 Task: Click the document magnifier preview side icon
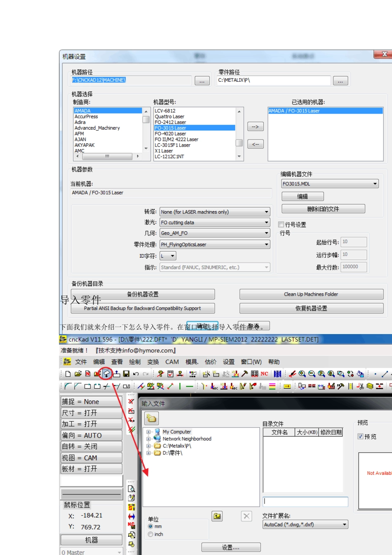[132, 489]
